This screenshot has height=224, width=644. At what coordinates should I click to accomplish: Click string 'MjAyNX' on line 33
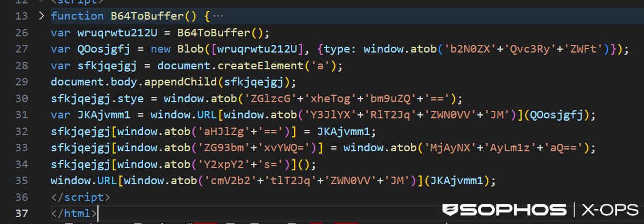click(450, 148)
